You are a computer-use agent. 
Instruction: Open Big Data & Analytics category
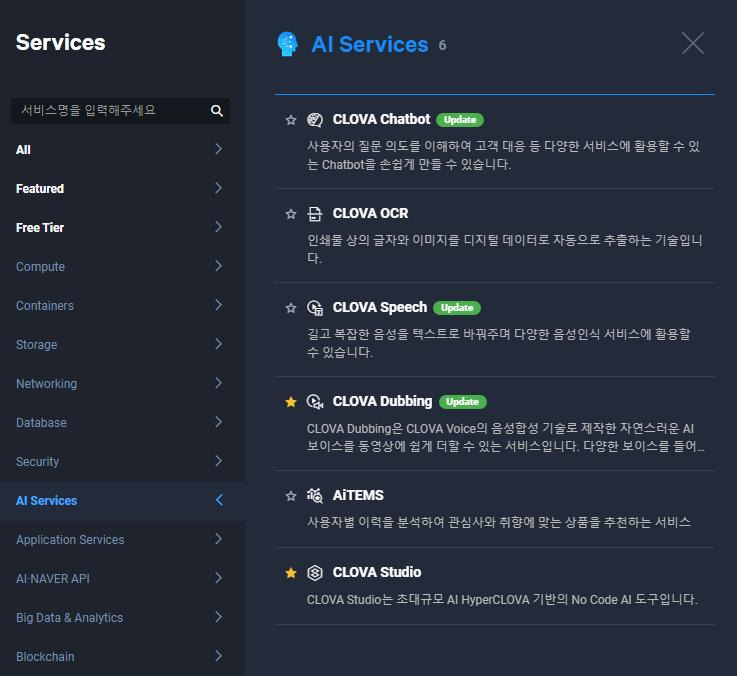coord(70,618)
